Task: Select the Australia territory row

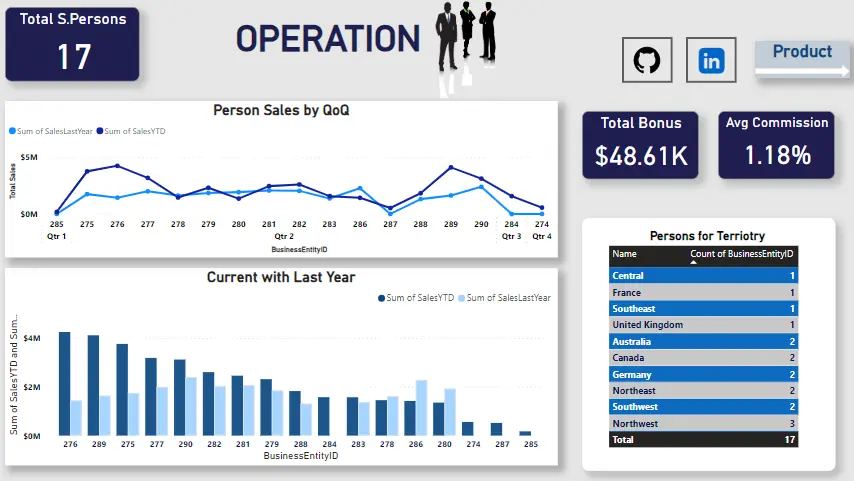Action: point(703,342)
